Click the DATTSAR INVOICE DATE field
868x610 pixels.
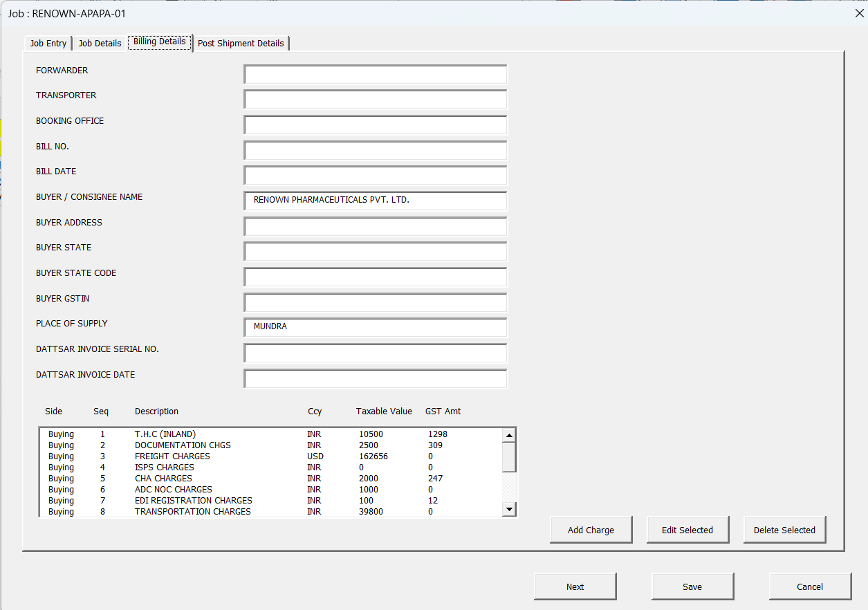[x=376, y=379]
